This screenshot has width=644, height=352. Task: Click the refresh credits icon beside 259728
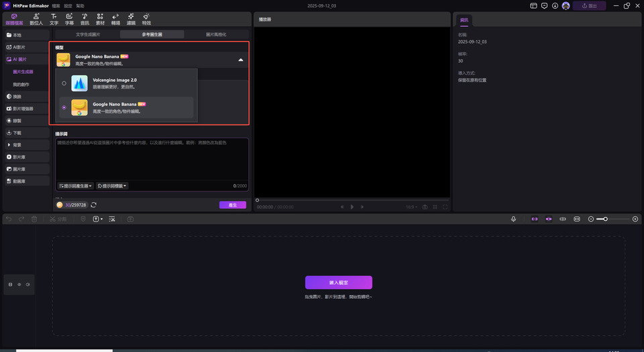pyautogui.click(x=94, y=205)
